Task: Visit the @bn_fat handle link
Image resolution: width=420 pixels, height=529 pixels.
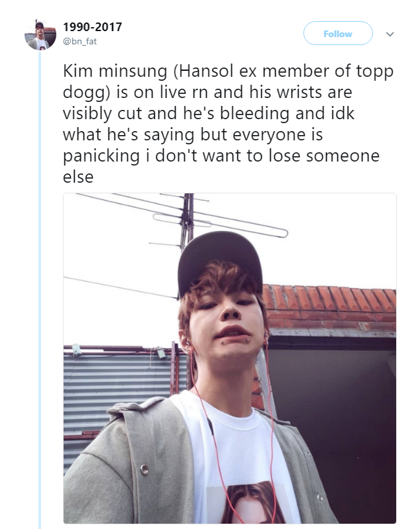Action: pyautogui.click(x=80, y=41)
